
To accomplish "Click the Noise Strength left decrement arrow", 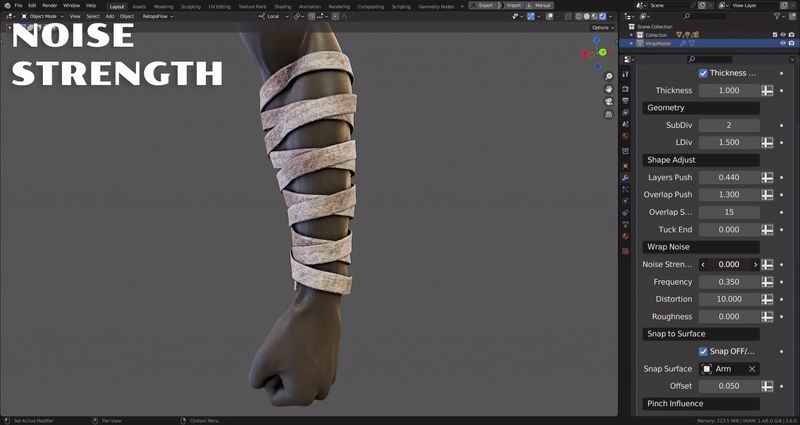I will [x=703, y=264].
